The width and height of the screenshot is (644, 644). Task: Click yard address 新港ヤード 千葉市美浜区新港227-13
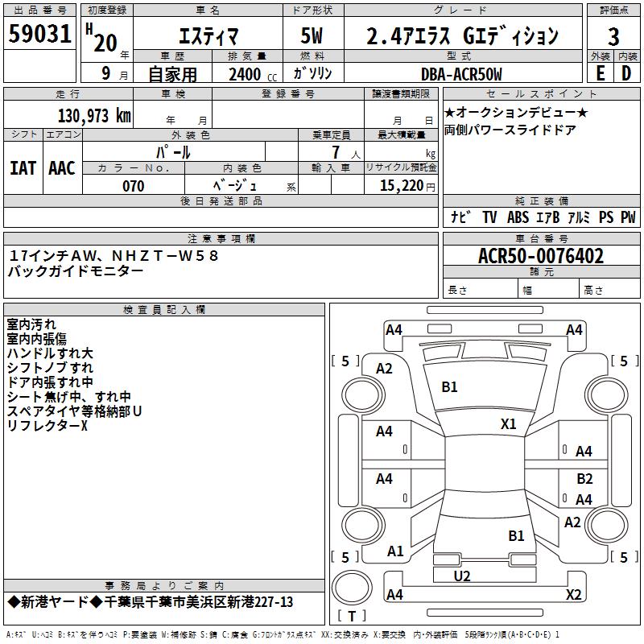click(x=151, y=602)
